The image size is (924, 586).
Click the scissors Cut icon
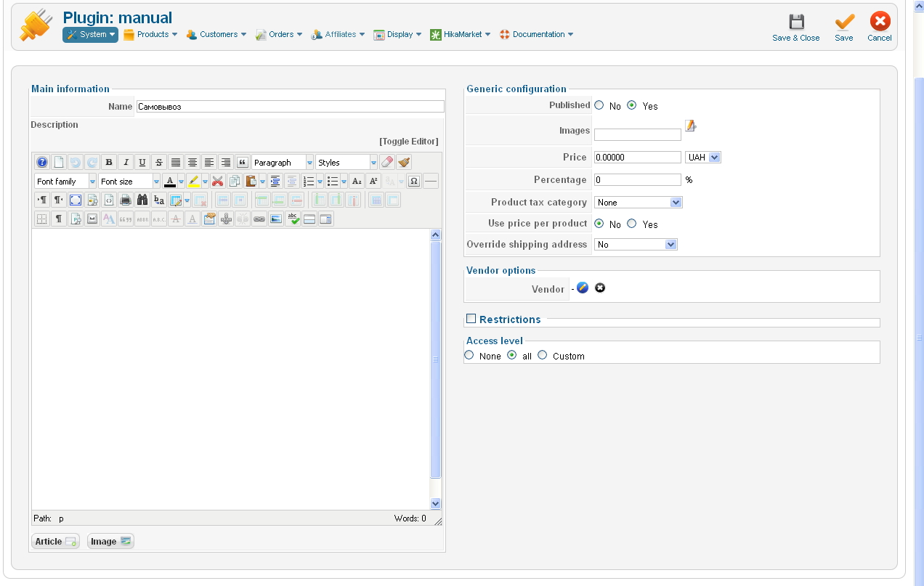(x=217, y=181)
